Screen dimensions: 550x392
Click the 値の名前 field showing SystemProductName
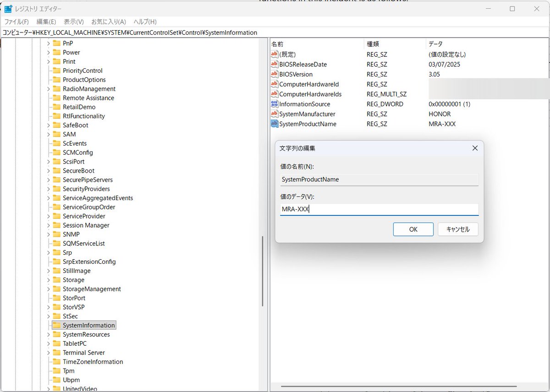click(379, 180)
